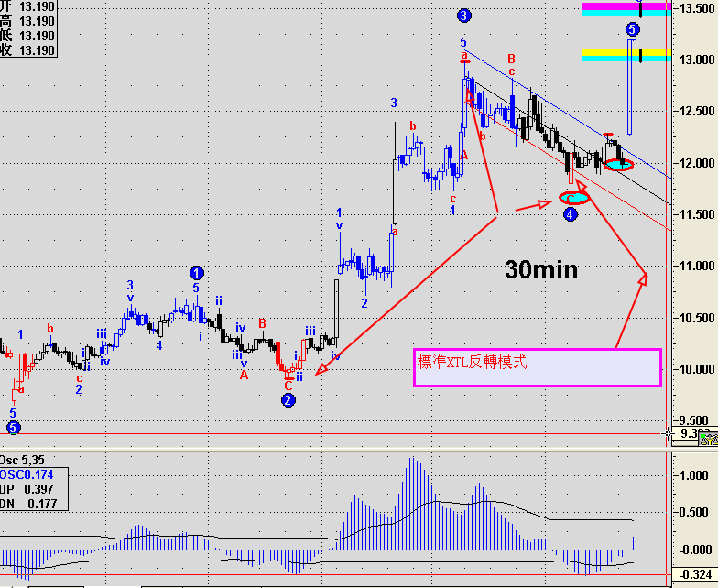Click the 11.000 price axis label
The width and height of the screenshot is (718, 588).
click(x=696, y=266)
